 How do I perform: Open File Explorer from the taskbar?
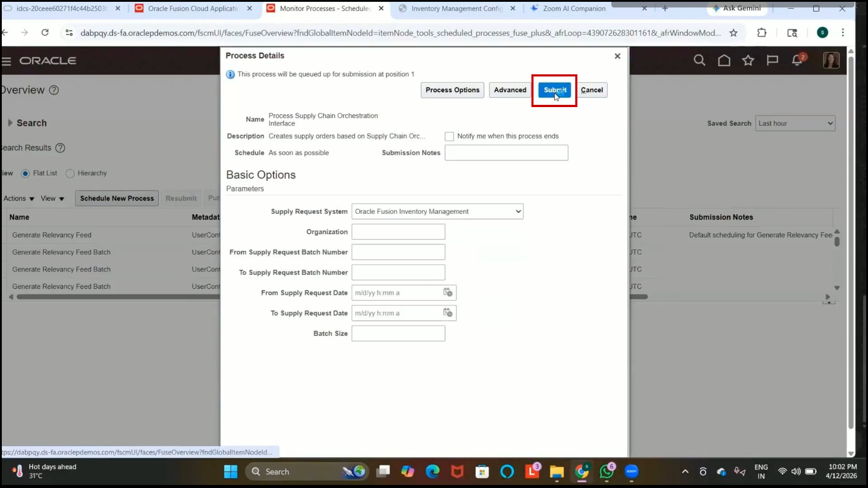coord(557,471)
